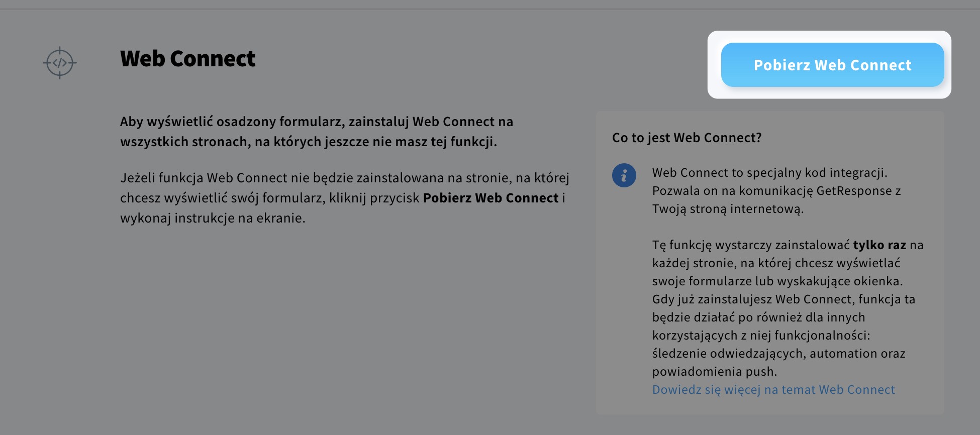Select the 'Web Connect' heading text
Image resolution: width=980 pixels, height=435 pixels.
(x=187, y=59)
